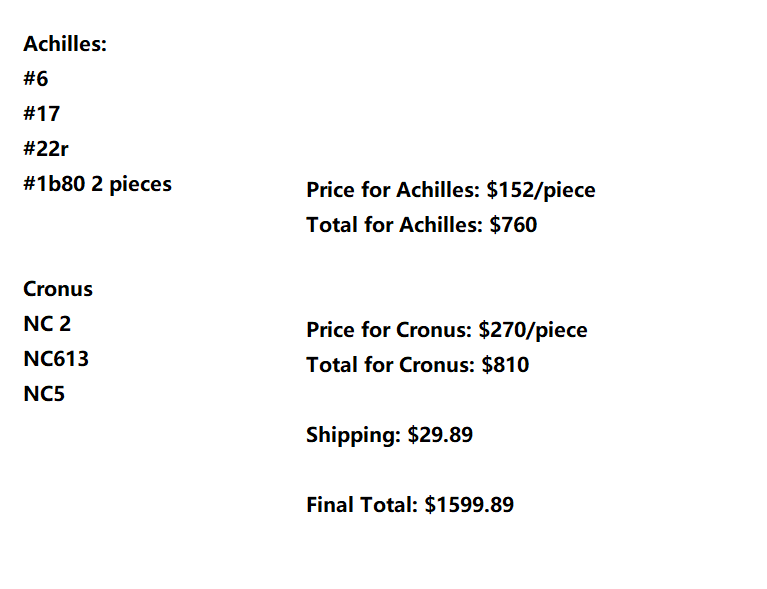Click the 'NC613' item line
The width and height of the screenshot is (767, 589).
pos(56,360)
